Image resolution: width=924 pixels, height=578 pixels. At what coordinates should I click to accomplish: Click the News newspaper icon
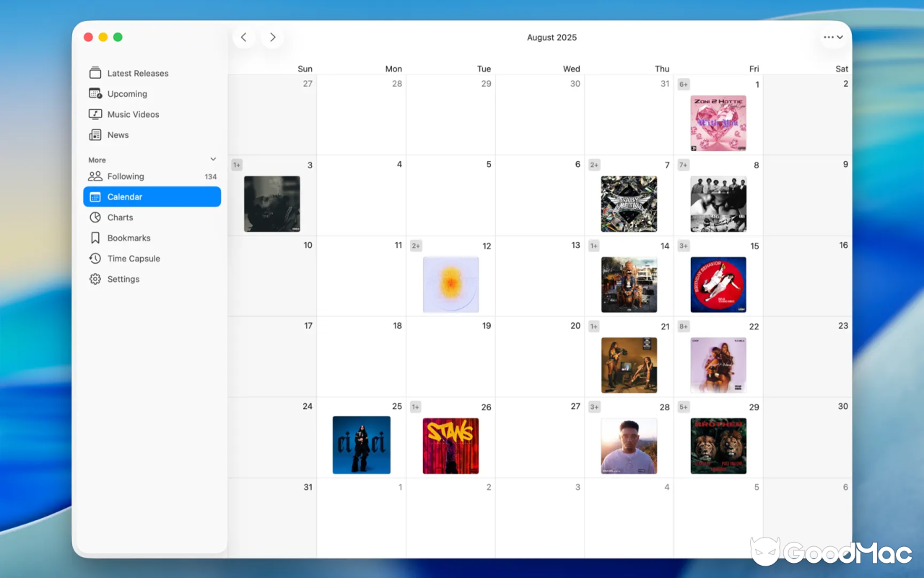click(95, 135)
